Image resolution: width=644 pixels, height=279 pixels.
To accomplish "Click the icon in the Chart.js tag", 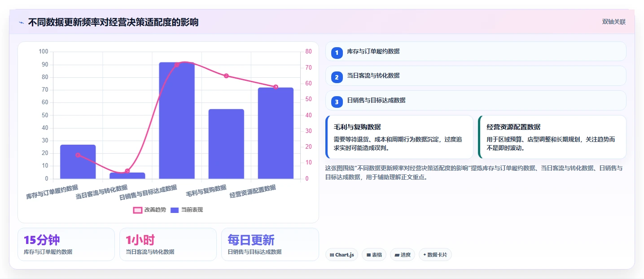I will [x=332, y=255].
